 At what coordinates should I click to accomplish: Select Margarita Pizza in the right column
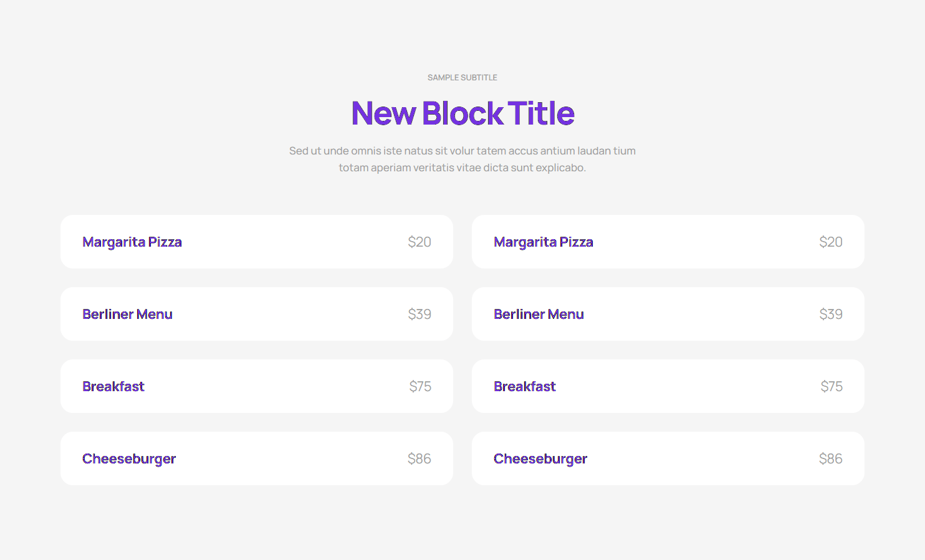coord(543,242)
